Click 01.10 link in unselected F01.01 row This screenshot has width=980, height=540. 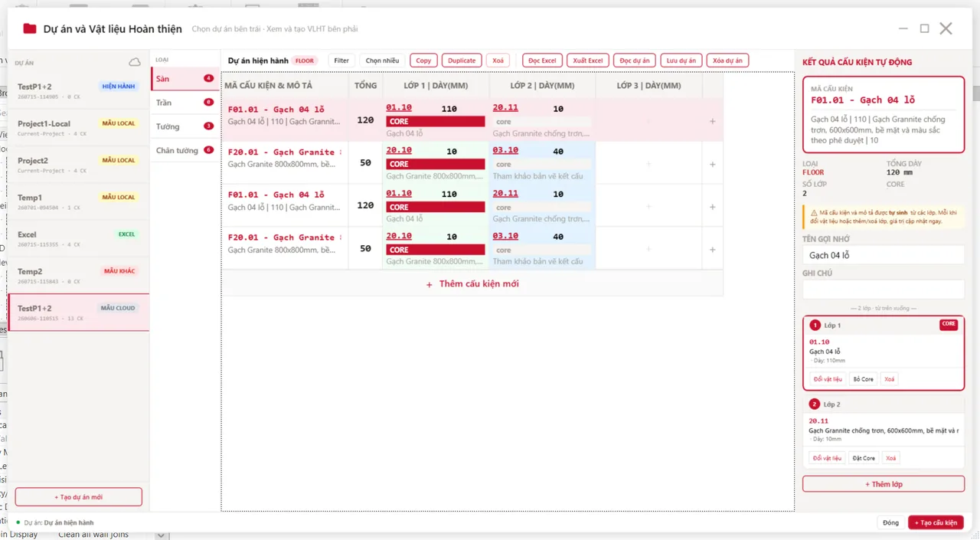[399, 194]
